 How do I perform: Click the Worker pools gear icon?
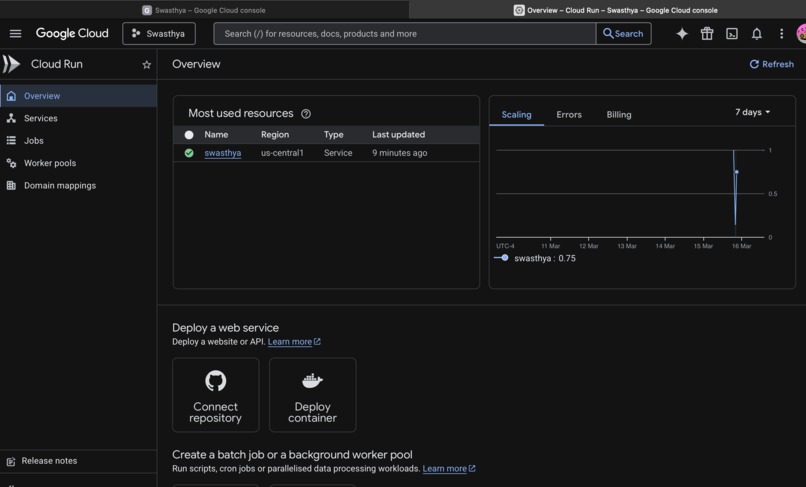[11, 163]
